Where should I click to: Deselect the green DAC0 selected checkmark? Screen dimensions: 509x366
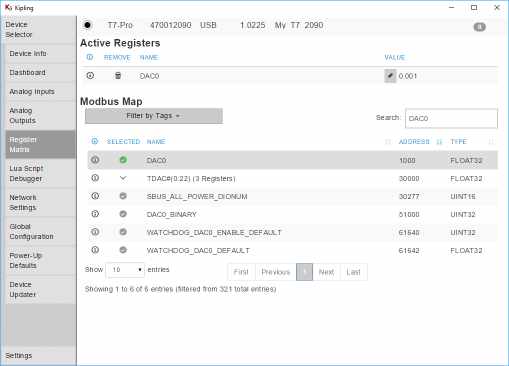tap(123, 160)
